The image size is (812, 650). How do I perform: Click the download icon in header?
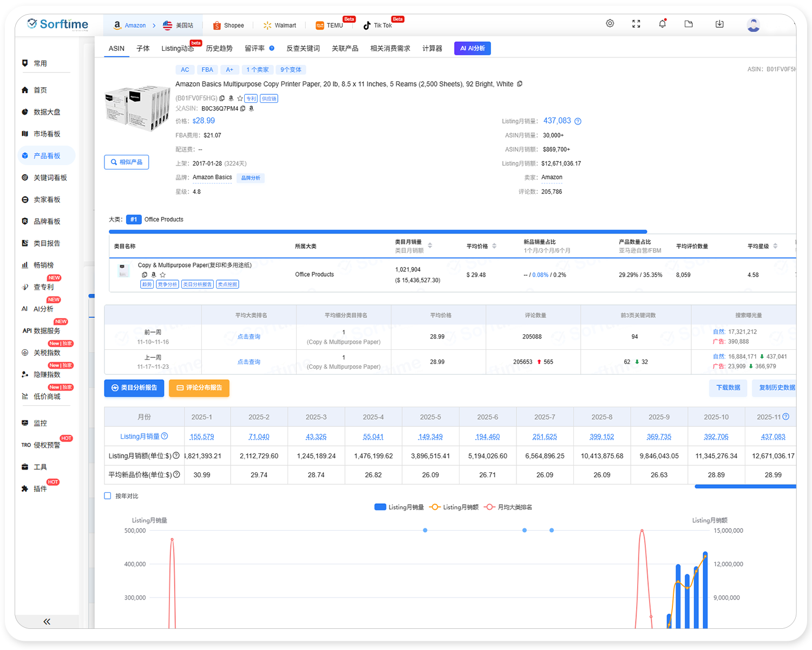[x=719, y=24]
